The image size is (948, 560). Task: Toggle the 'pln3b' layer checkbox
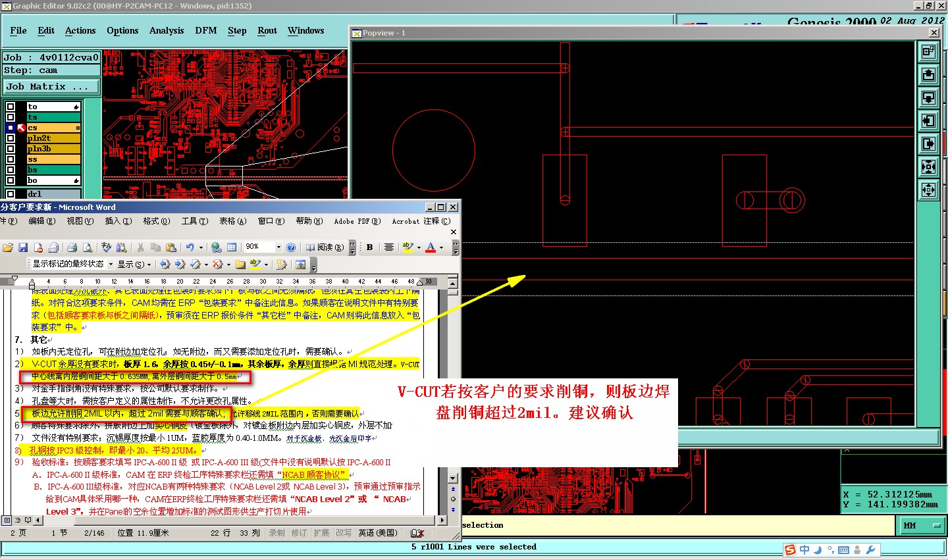[x=11, y=149]
